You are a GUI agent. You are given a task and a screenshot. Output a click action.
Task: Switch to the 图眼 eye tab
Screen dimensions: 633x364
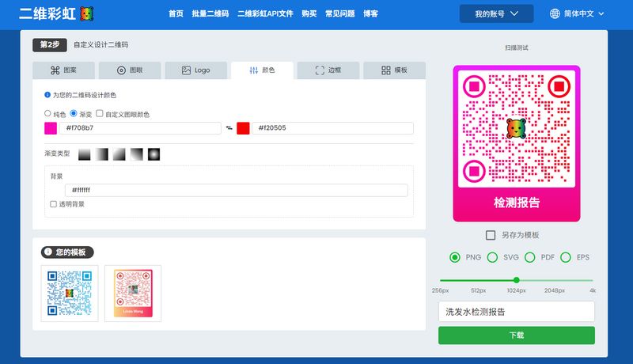pyautogui.click(x=130, y=70)
